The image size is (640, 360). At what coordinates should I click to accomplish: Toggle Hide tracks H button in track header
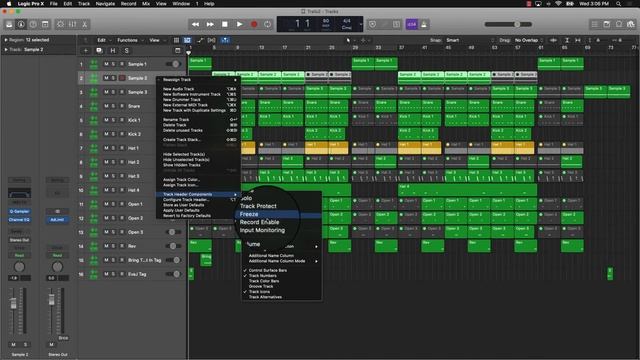[x=113, y=51]
